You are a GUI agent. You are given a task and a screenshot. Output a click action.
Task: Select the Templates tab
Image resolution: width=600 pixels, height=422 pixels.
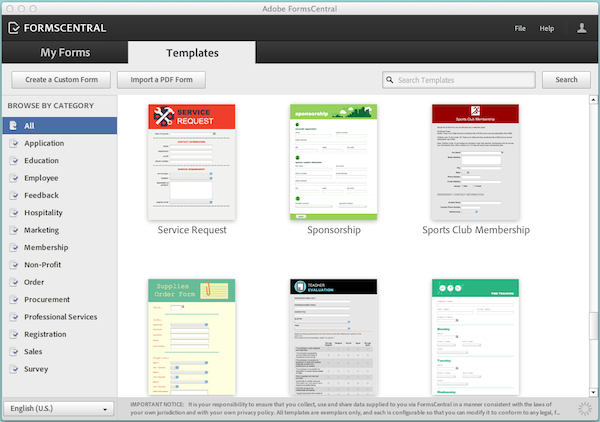192,52
